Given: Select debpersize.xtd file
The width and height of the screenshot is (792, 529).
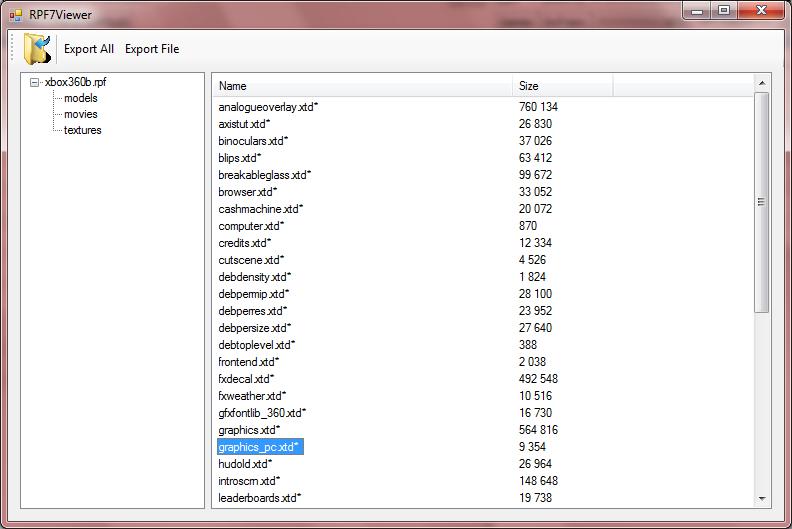Looking at the screenshot, I should (x=255, y=328).
